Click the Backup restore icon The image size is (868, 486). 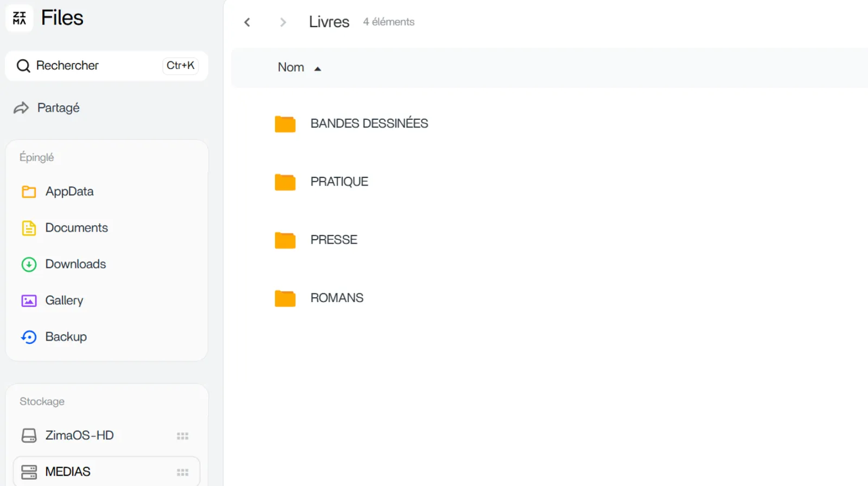(29, 337)
